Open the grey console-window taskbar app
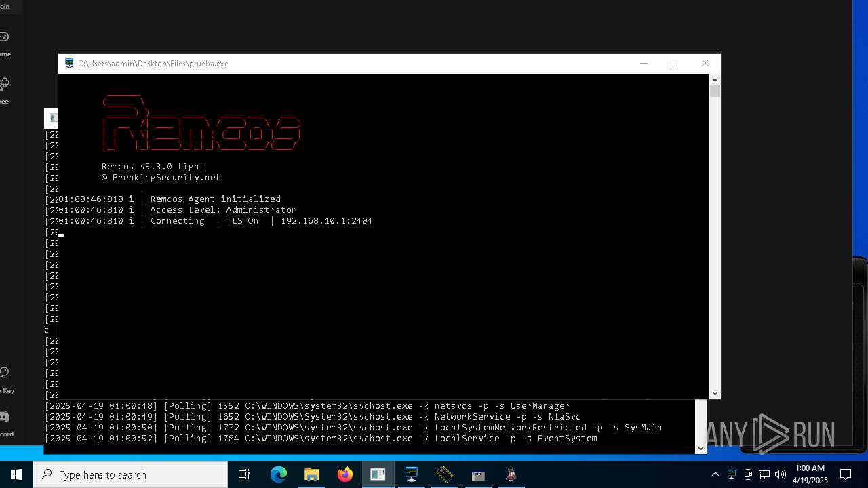The height and width of the screenshot is (488, 868). pos(478,474)
